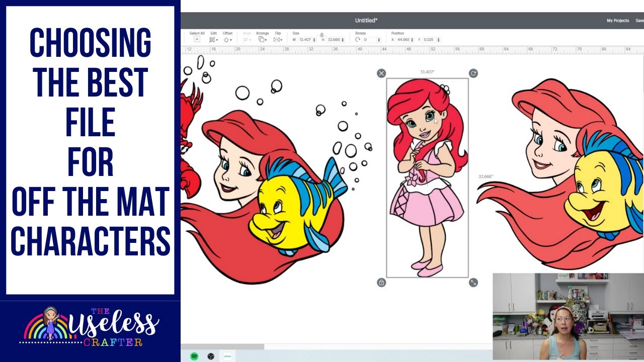Adjust the X position stepper arrows
Viewport: 644px width, 362px height.
click(413, 39)
